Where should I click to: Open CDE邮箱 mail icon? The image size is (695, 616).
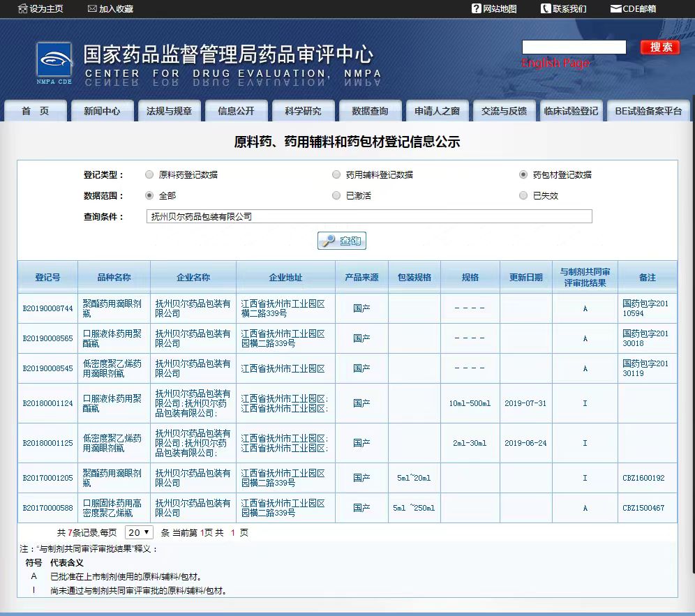pos(615,9)
